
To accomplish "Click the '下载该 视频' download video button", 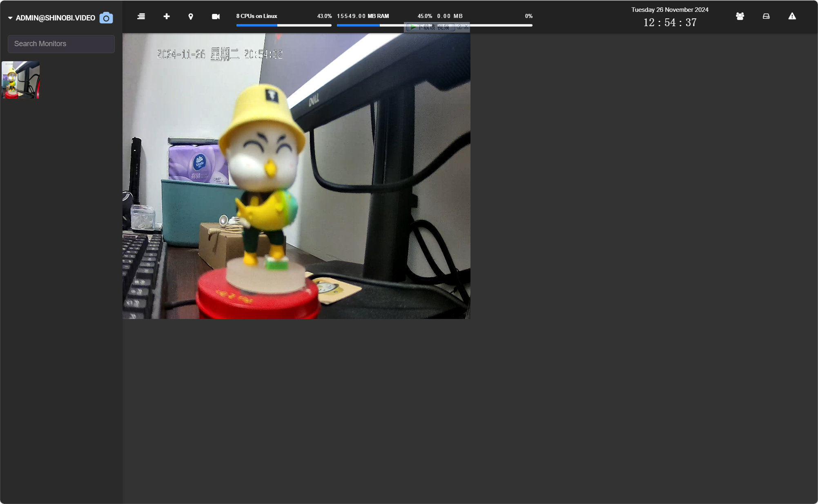I will (430, 27).
